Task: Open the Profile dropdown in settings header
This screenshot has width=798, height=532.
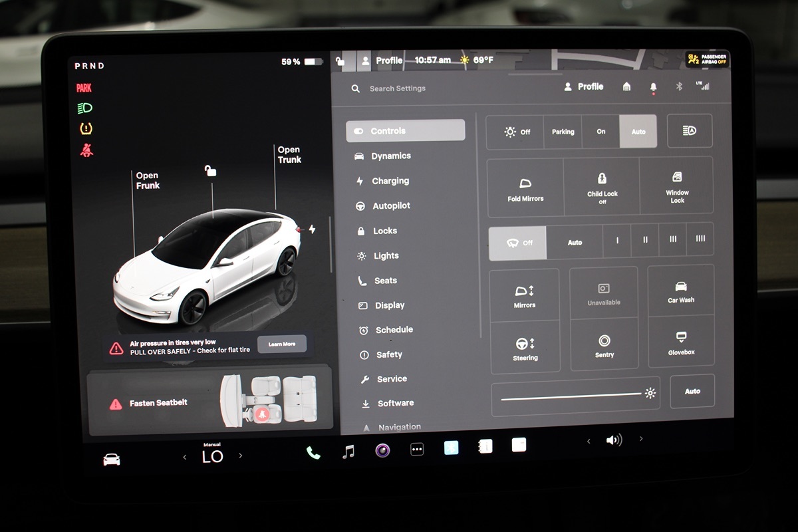Action: (x=584, y=86)
